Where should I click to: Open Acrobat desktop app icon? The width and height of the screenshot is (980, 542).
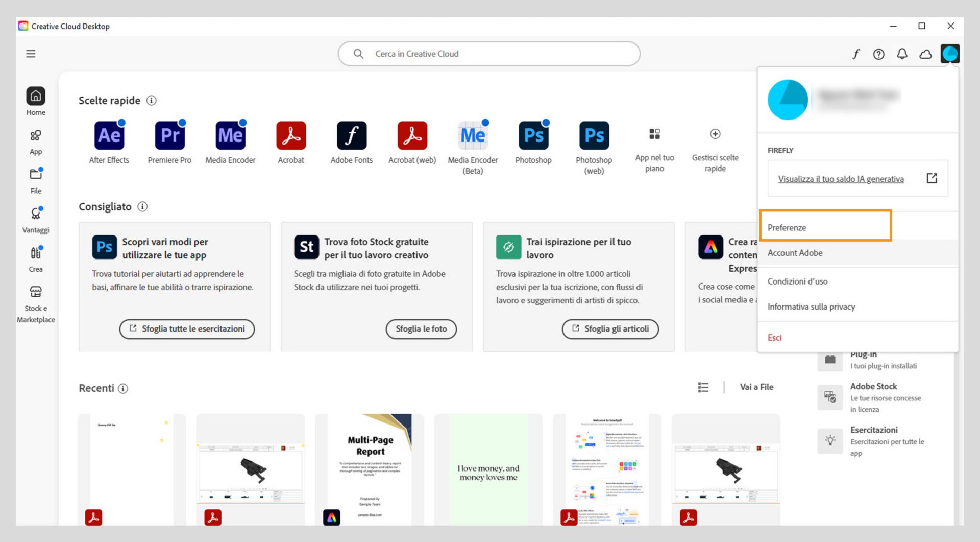(x=291, y=135)
